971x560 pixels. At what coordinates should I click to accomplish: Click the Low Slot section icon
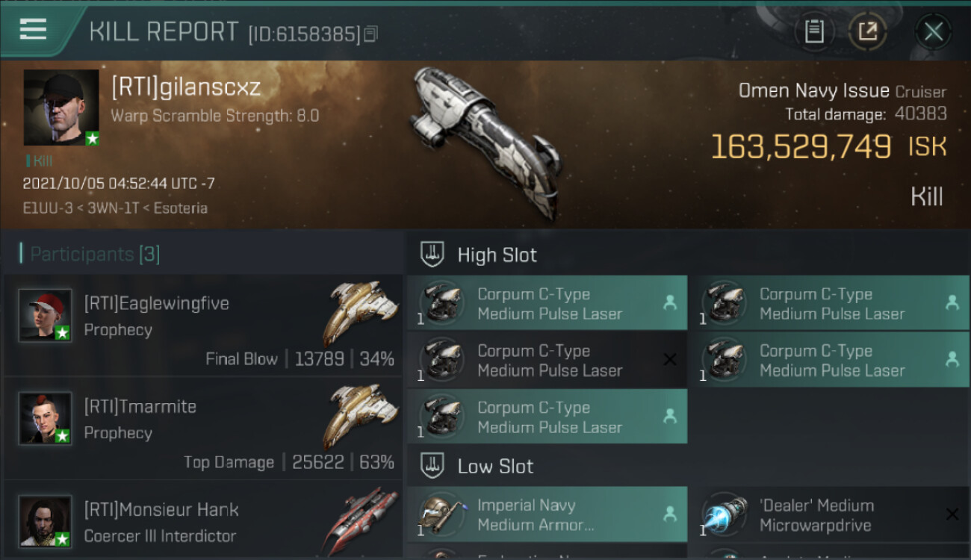[x=432, y=466]
